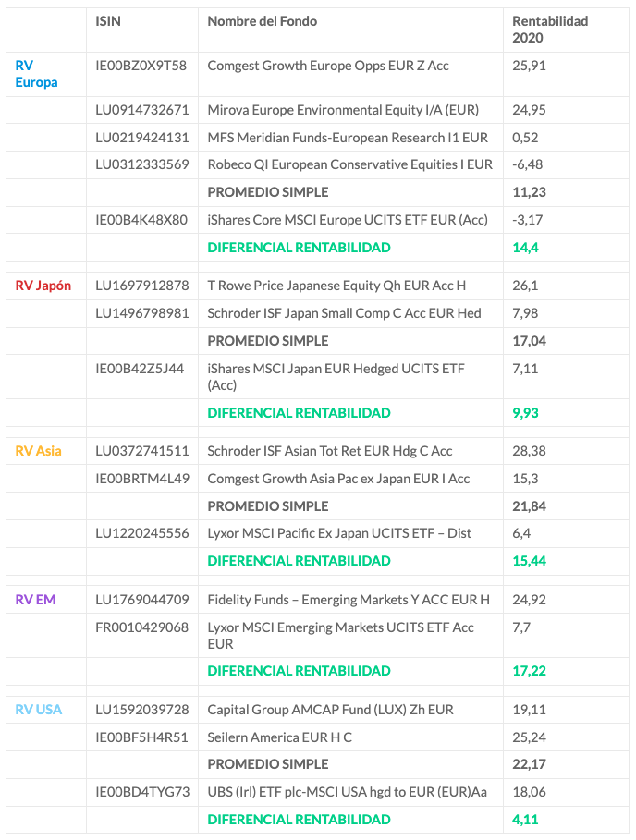Click the 18,06 return value
Screen dimensions: 636x840
click(529, 792)
